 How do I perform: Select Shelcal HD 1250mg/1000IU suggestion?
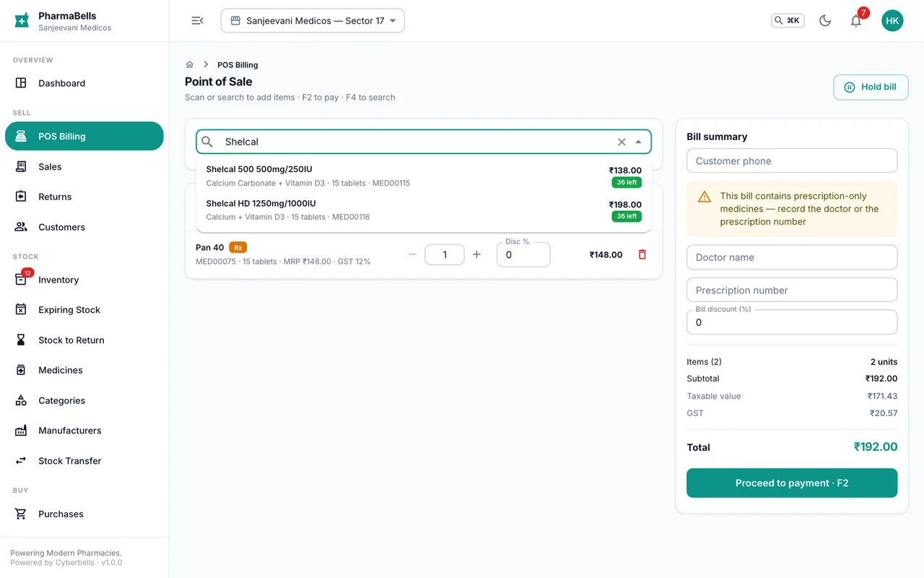[424, 210]
